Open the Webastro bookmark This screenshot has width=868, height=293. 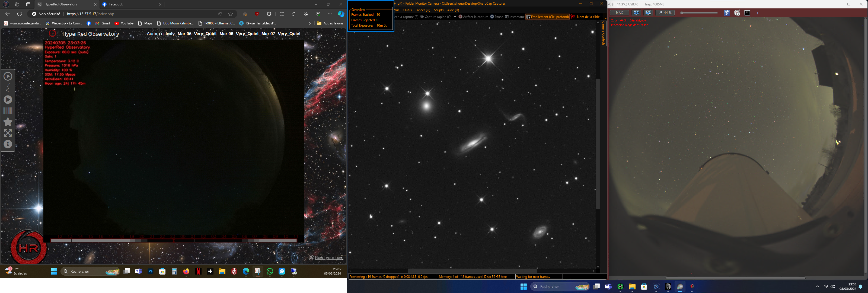tap(64, 23)
